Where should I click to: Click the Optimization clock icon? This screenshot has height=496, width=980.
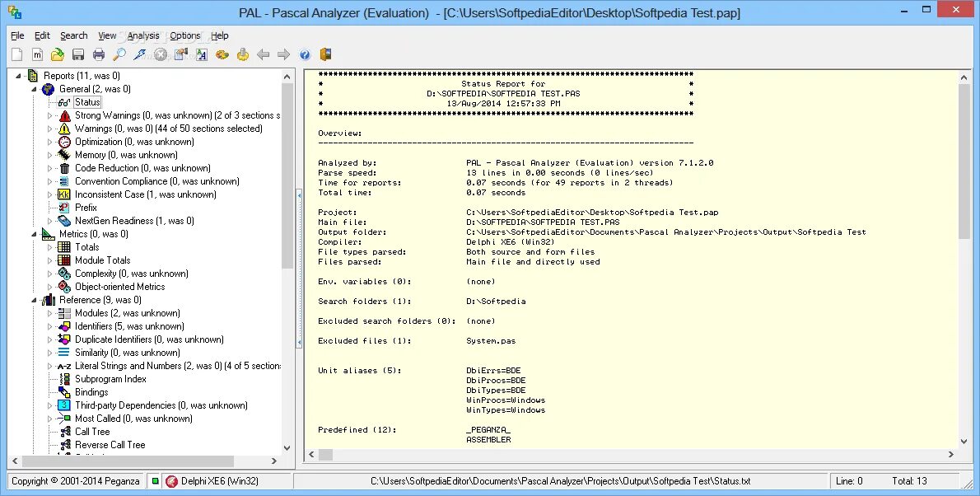(x=64, y=142)
